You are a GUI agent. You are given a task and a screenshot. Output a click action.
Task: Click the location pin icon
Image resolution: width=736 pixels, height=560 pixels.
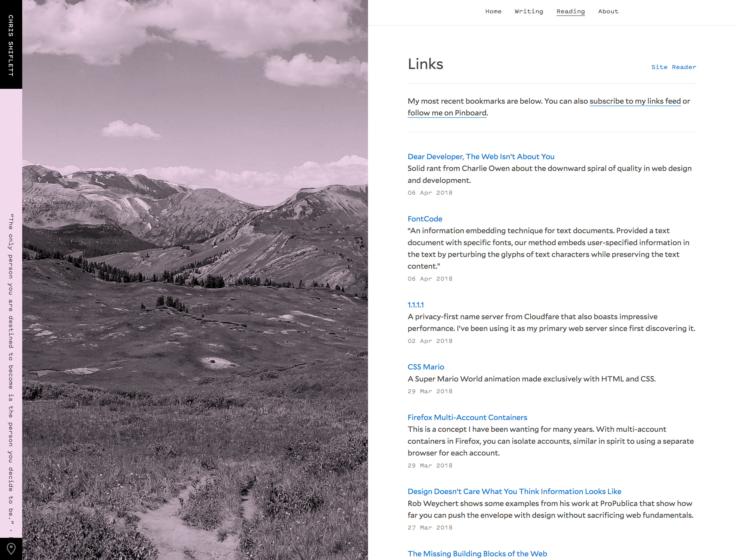[11, 549]
